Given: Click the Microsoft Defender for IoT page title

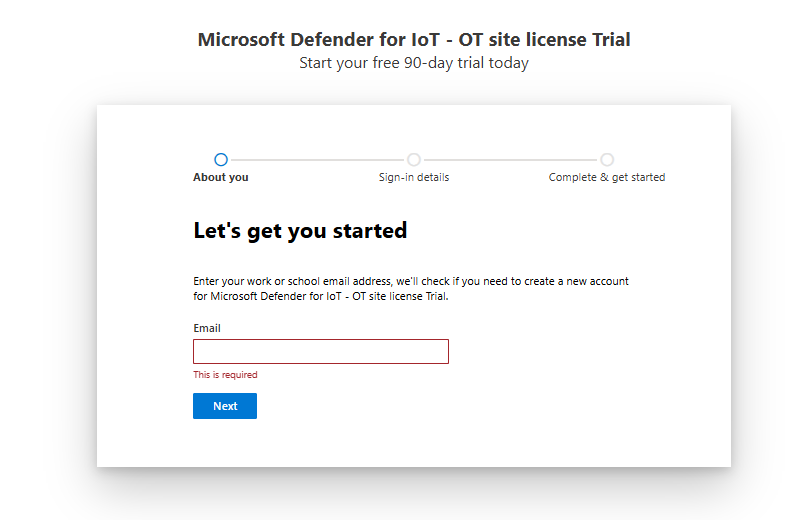Looking at the screenshot, I should click(414, 40).
